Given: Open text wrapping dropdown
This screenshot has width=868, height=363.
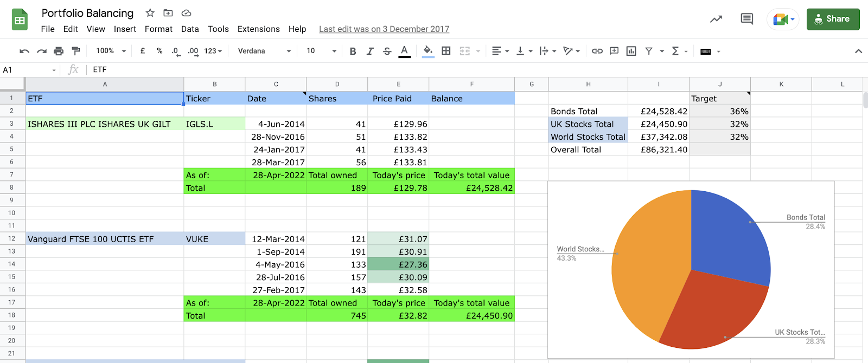Looking at the screenshot, I should click(x=548, y=51).
